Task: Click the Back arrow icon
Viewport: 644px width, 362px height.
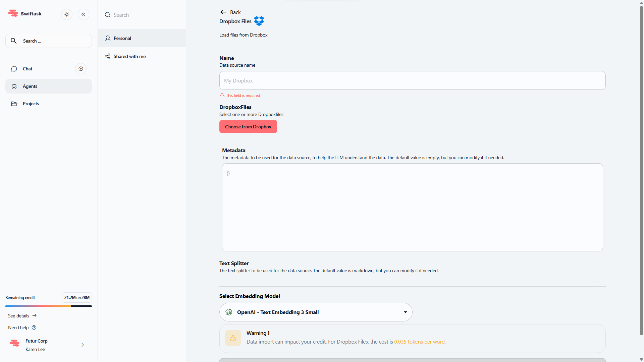Action: (223, 12)
